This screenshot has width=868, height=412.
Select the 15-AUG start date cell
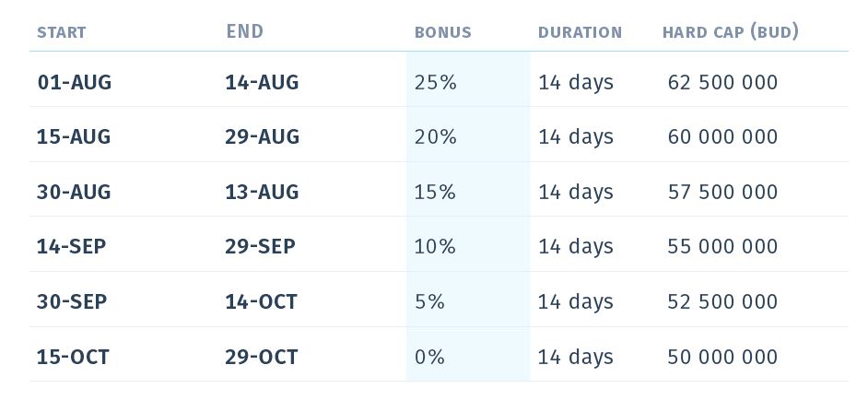pos(74,136)
